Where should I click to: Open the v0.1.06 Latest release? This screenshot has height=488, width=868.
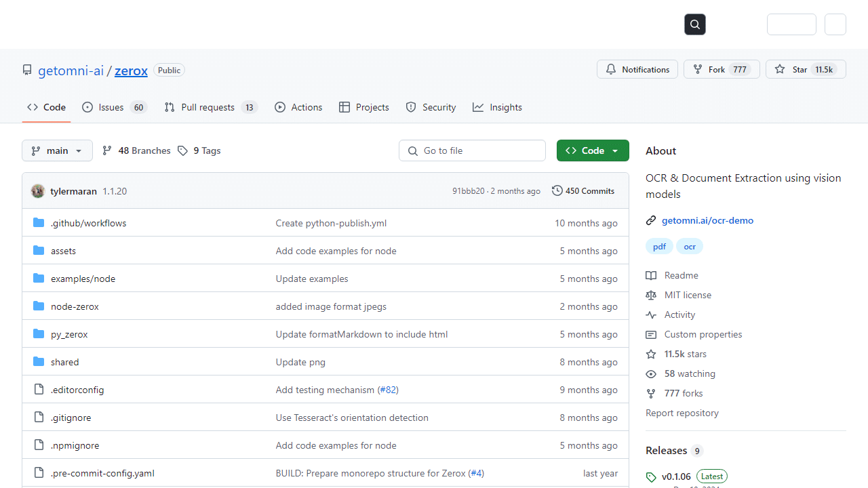click(x=687, y=476)
